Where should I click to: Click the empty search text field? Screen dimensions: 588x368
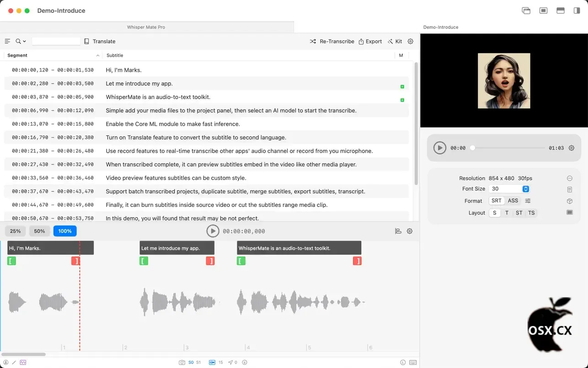56,41
